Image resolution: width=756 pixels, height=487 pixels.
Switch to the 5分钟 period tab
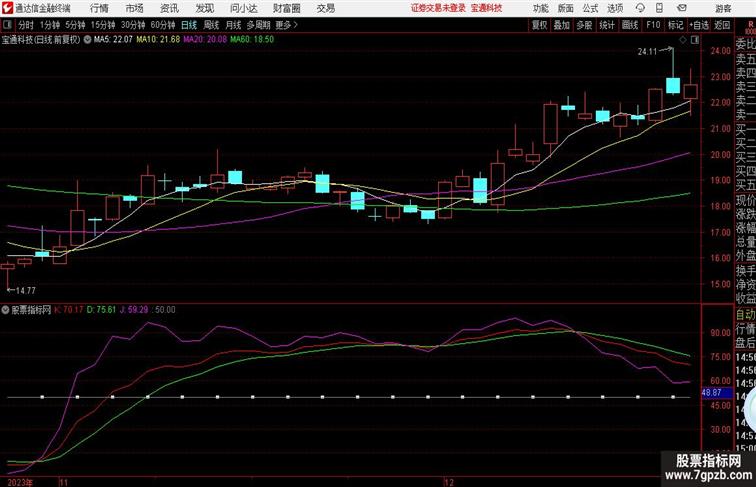tap(75, 25)
